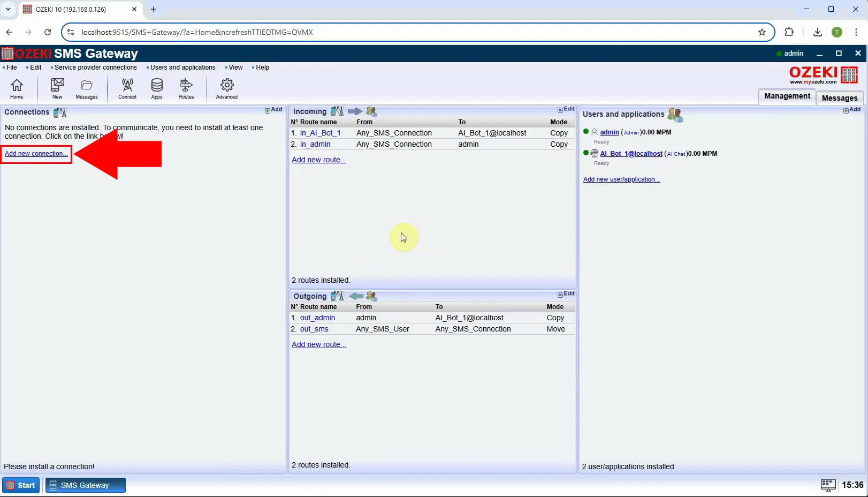Open the View menu
The width and height of the screenshot is (868, 497).
point(234,67)
